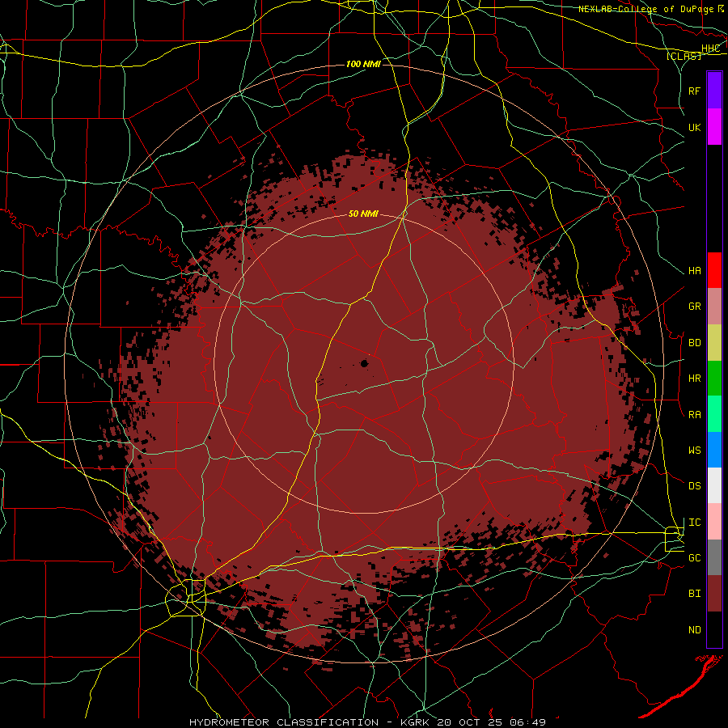Click the RA legend label
728x728 pixels.
pyautogui.click(x=695, y=415)
